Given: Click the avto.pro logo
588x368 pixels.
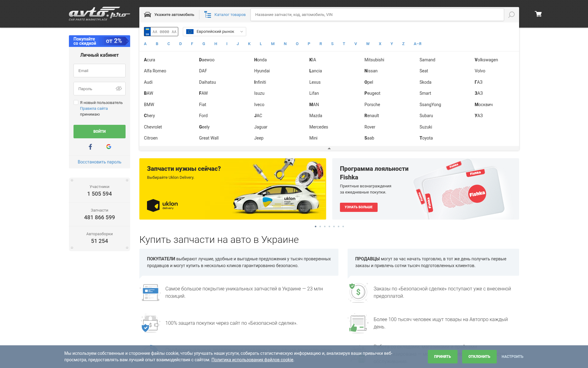Looking at the screenshot, I should tap(99, 14).
